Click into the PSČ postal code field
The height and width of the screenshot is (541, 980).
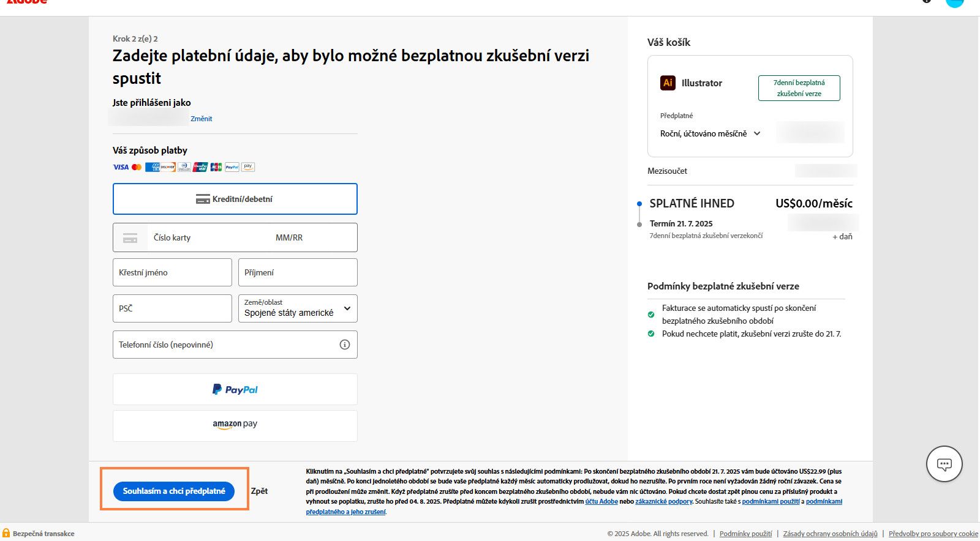172,308
